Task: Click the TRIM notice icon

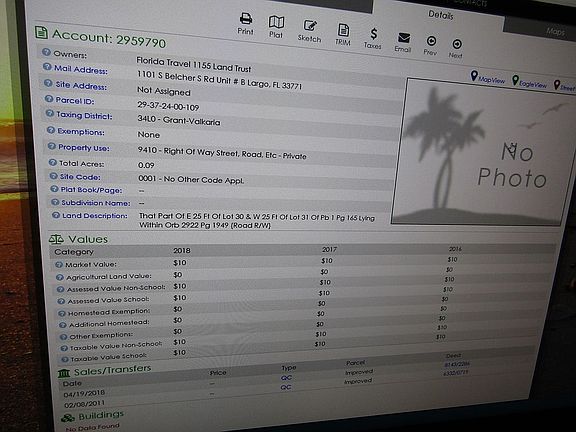Action: point(343,30)
